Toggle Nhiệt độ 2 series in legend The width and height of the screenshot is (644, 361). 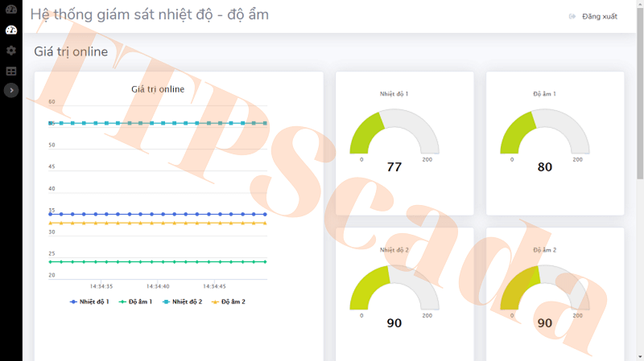[x=182, y=302]
